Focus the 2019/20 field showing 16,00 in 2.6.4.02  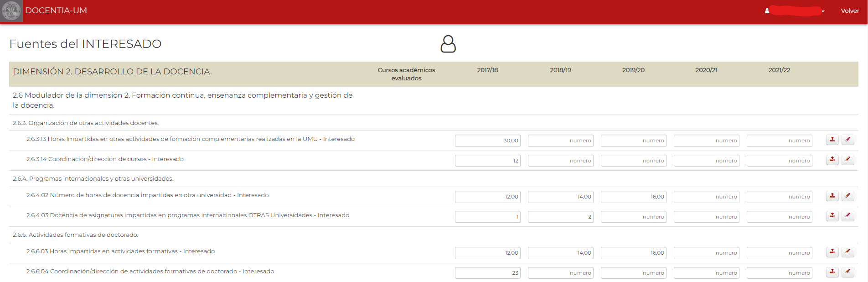coord(633,197)
